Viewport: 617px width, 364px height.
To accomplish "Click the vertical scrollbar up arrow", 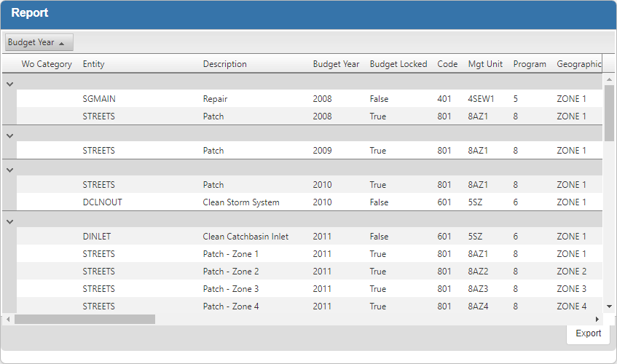I will pyautogui.click(x=609, y=79).
